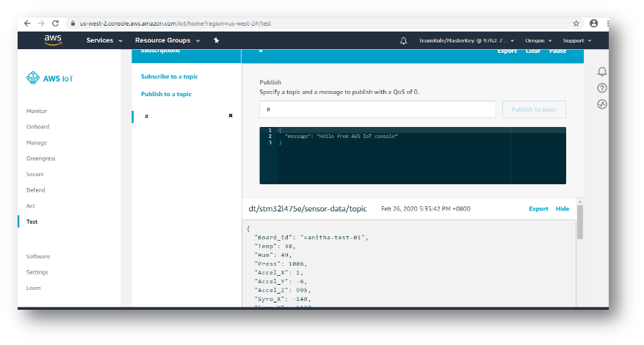The image size is (644, 345).
Task: Click the "Hum": 49 line
Action: coord(272,255)
